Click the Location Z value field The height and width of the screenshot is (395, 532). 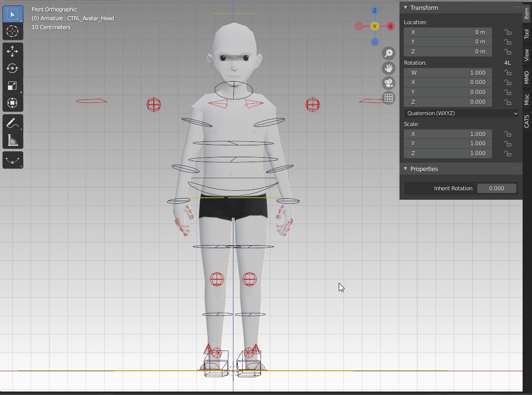[448, 51]
